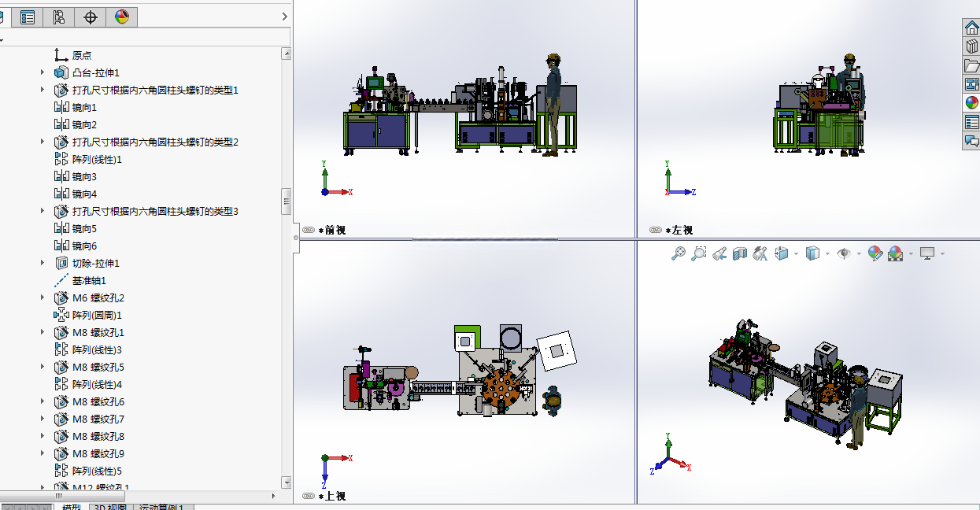Open the DimXpertManager crosshair tab

pos(91,17)
